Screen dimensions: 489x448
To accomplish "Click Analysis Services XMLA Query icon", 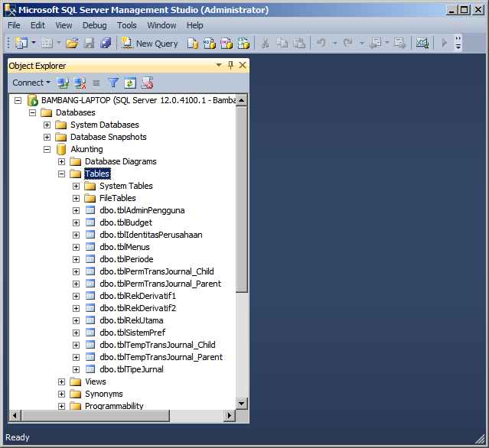I will point(243,43).
